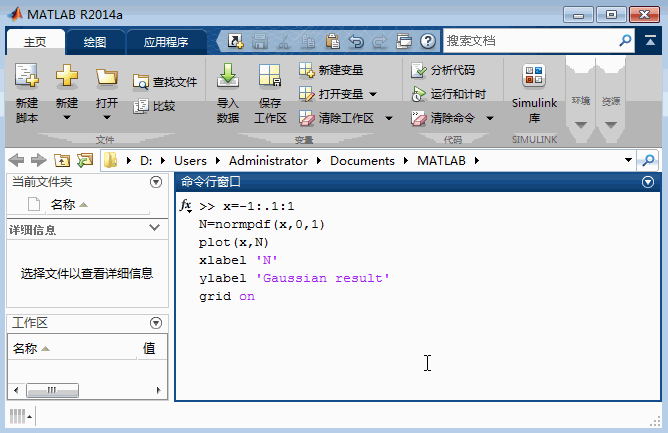Click Save Workspace (保存工作区) icon
The width and height of the screenshot is (668, 433).
coord(270,75)
